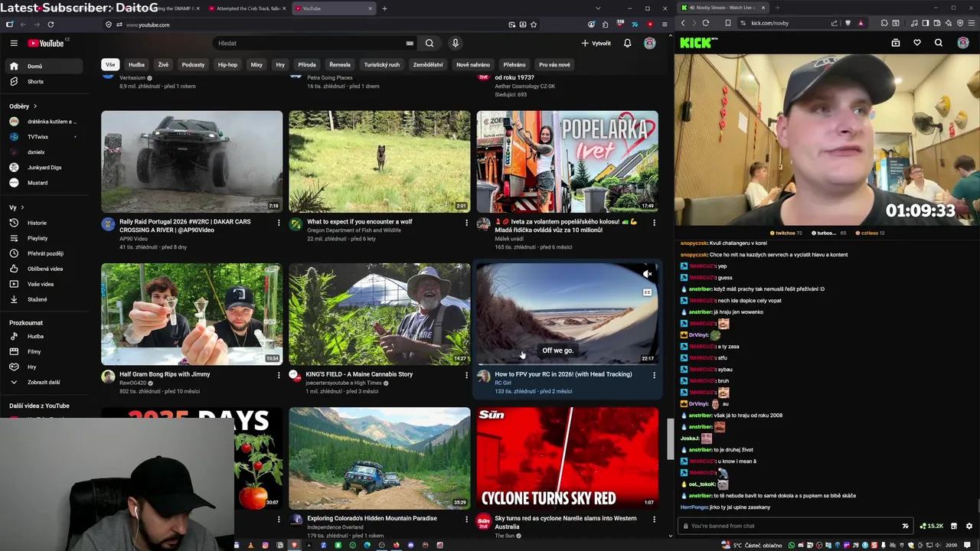Open the Popelářka Ivet video thumbnail
Screen dimensions: 980x551
(567, 161)
